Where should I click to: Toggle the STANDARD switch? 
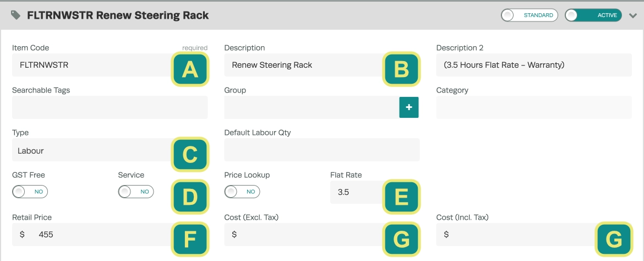pyautogui.click(x=529, y=15)
